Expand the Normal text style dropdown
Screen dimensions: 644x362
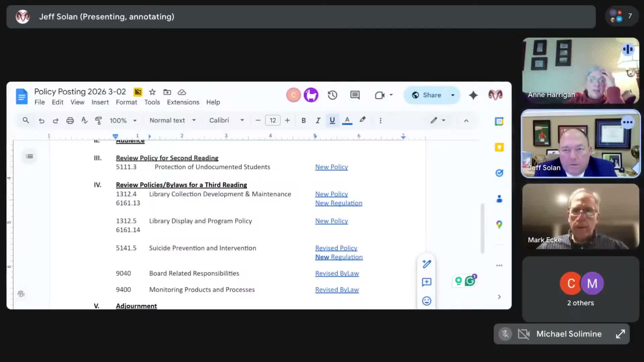tap(172, 120)
